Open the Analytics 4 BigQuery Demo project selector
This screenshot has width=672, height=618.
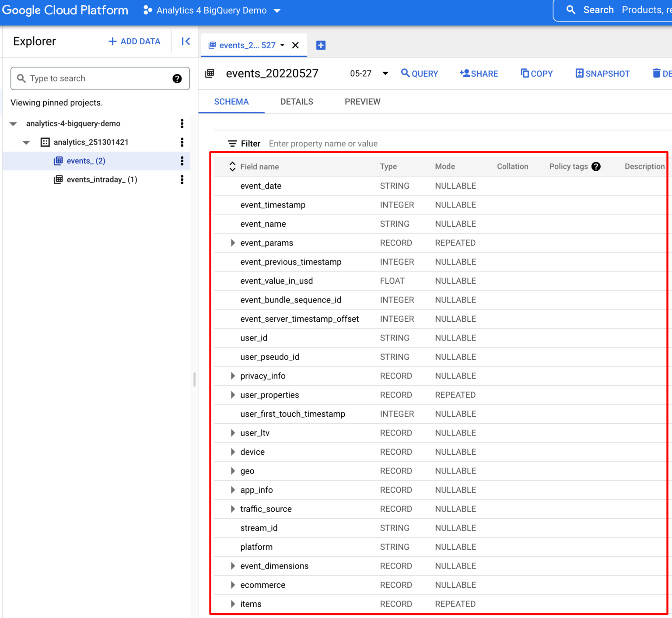(211, 10)
